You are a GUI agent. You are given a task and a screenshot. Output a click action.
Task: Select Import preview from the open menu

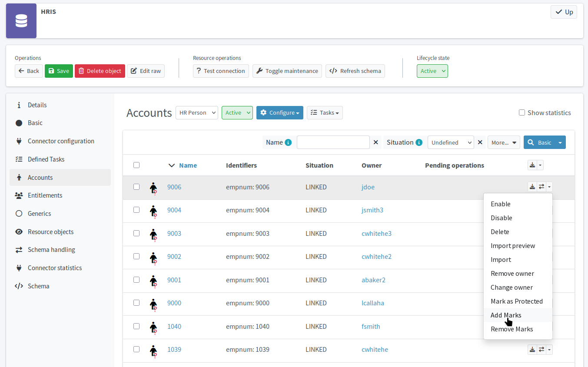click(x=513, y=245)
